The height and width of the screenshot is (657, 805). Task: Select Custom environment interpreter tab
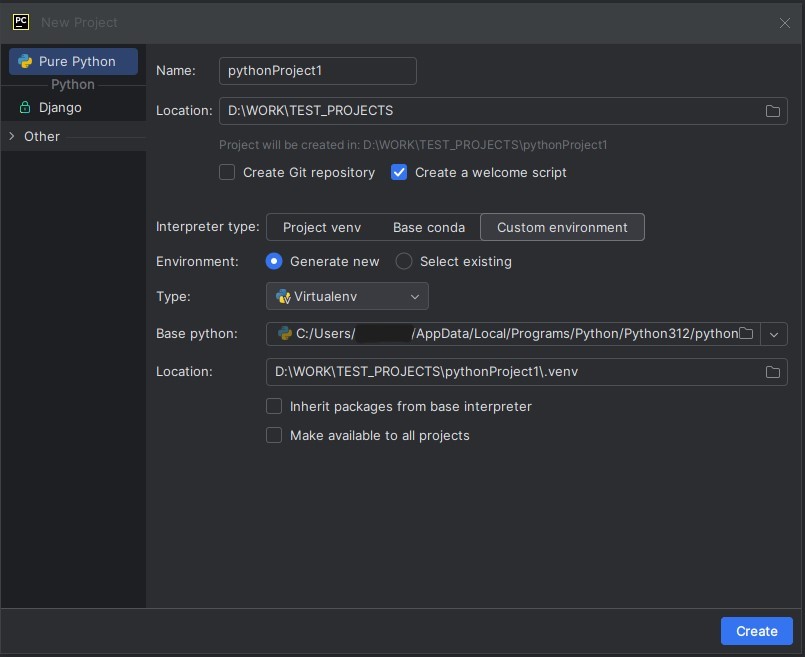pyautogui.click(x=562, y=227)
